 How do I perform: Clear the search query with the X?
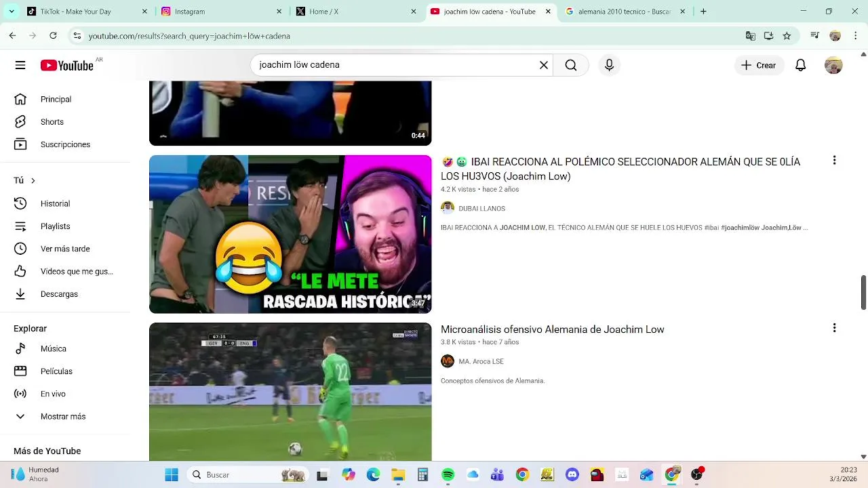[x=543, y=65]
